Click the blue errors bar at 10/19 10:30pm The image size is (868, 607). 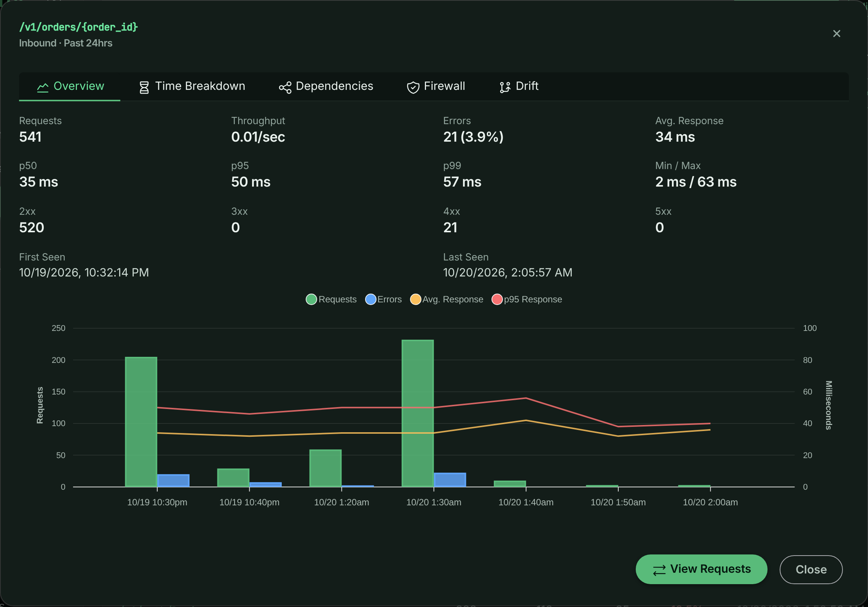[173, 481]
